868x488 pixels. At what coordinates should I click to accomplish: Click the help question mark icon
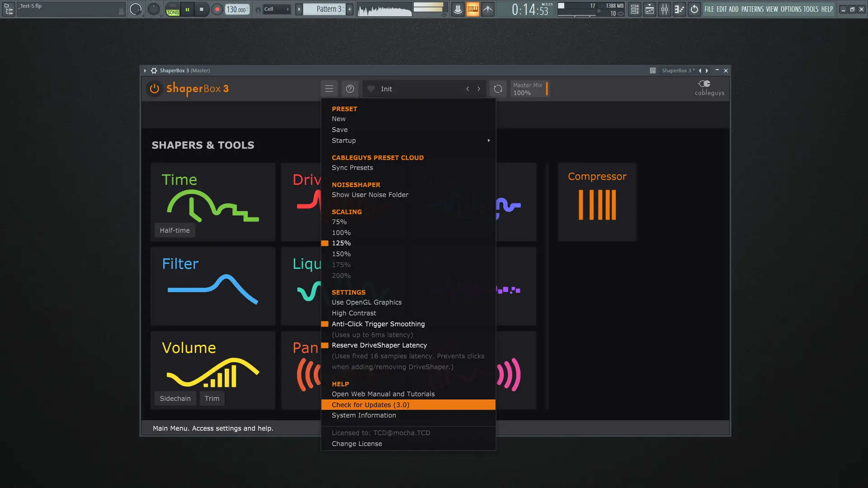click(350, 89)
